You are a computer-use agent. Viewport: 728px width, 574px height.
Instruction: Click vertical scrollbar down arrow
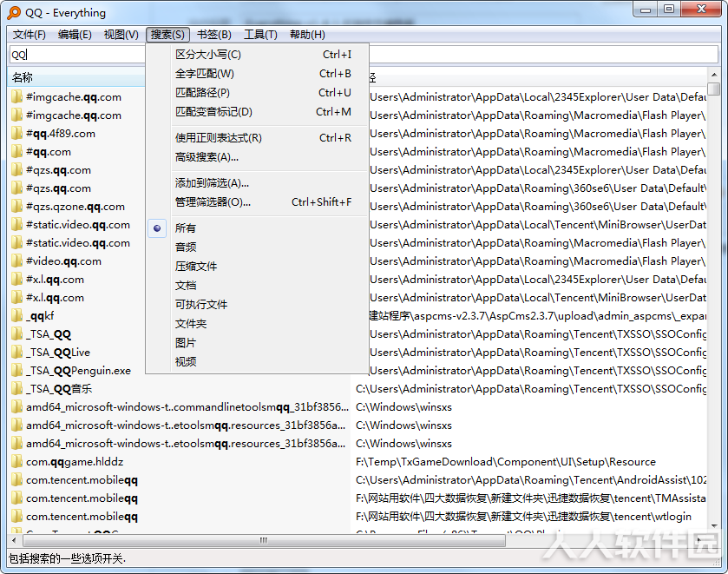(x=713, y=526)
